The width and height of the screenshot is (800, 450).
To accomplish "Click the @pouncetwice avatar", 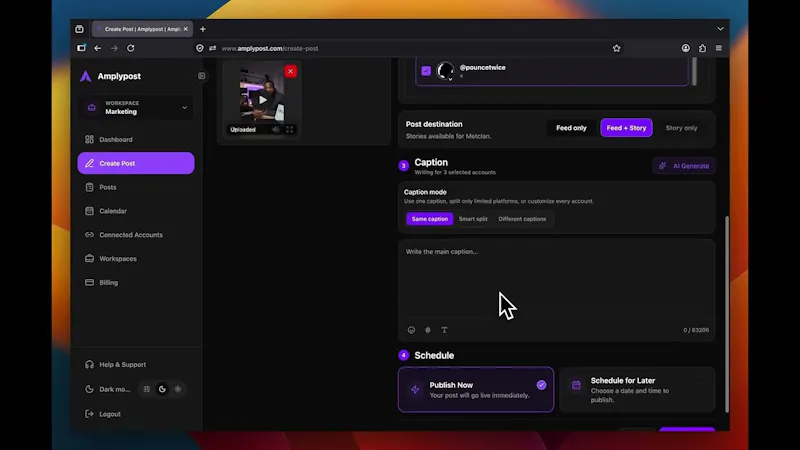I will [x=445, y=70].
